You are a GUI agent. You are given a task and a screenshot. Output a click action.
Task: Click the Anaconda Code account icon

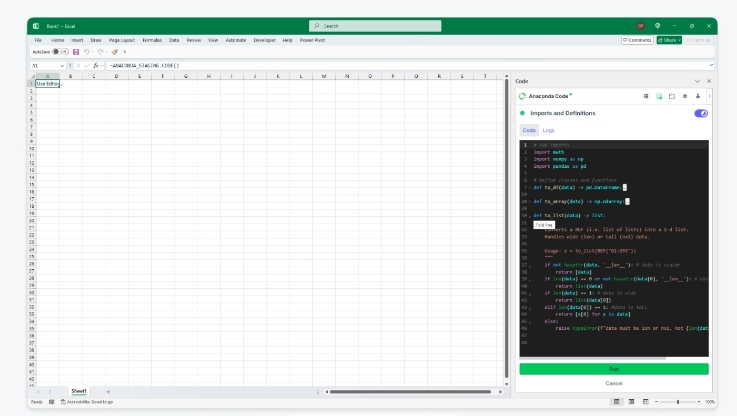pos(698,96)
